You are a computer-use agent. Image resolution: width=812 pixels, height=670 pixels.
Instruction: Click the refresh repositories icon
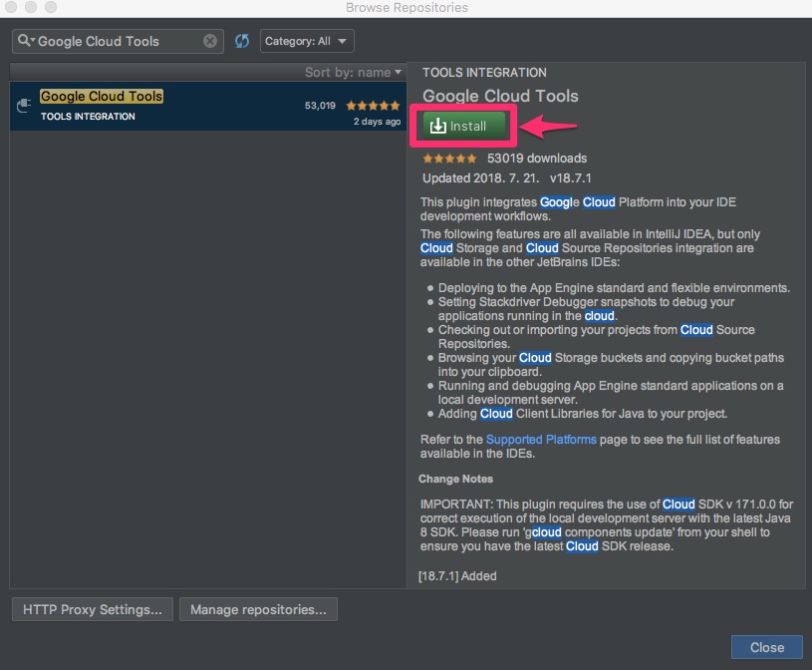pos(242,41)
